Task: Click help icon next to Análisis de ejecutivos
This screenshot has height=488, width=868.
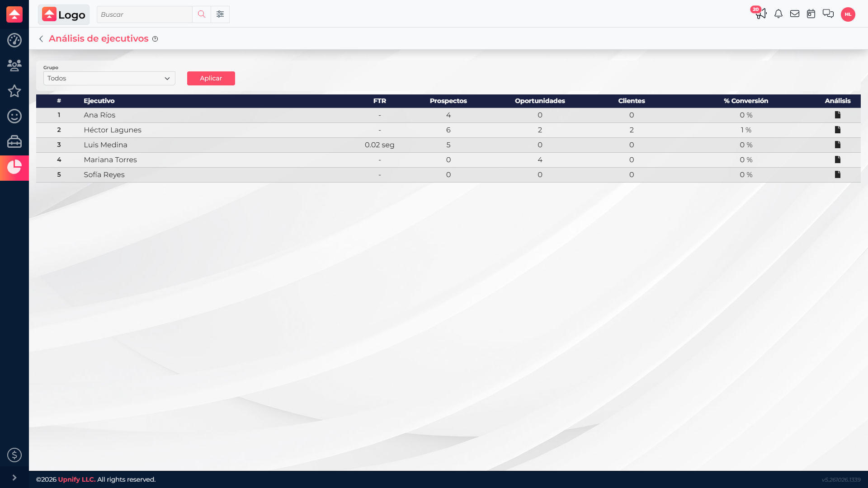Action: (x=155, y=39)
